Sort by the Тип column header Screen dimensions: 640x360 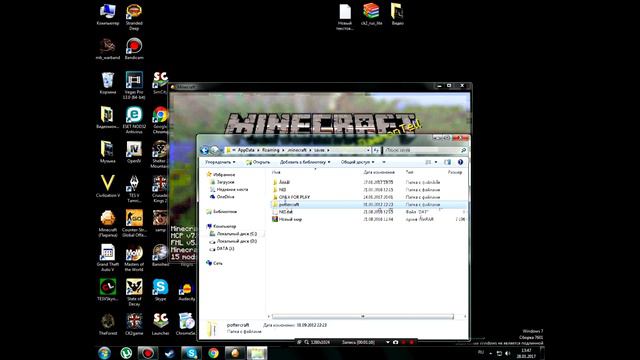[x=409, y=172]
